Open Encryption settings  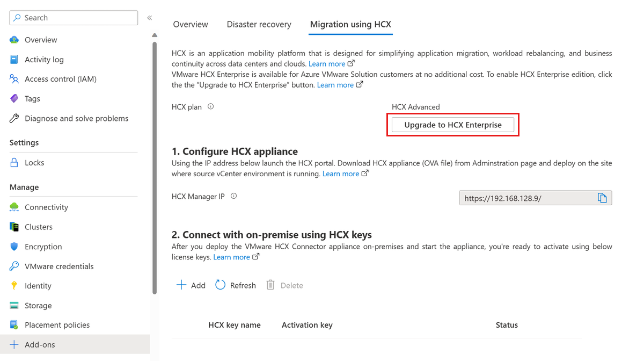tap(43, 247)
